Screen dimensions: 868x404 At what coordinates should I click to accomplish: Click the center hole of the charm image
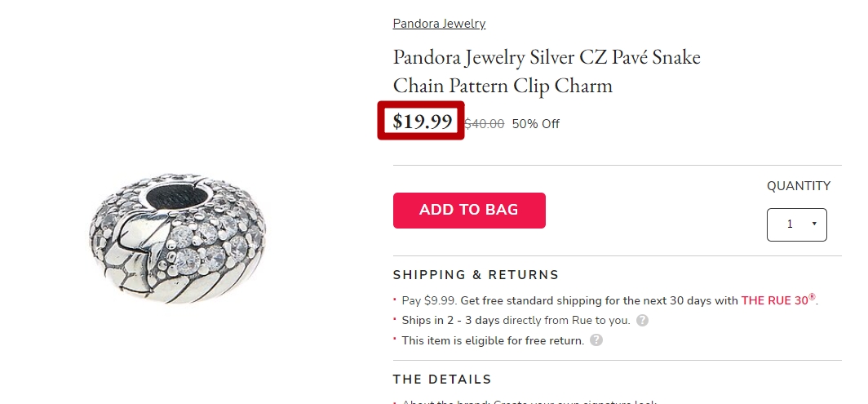[x=176, y=196]
